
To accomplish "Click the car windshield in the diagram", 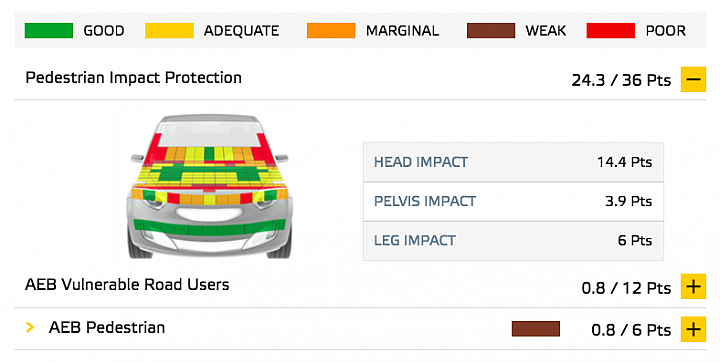I will (209, 135).
